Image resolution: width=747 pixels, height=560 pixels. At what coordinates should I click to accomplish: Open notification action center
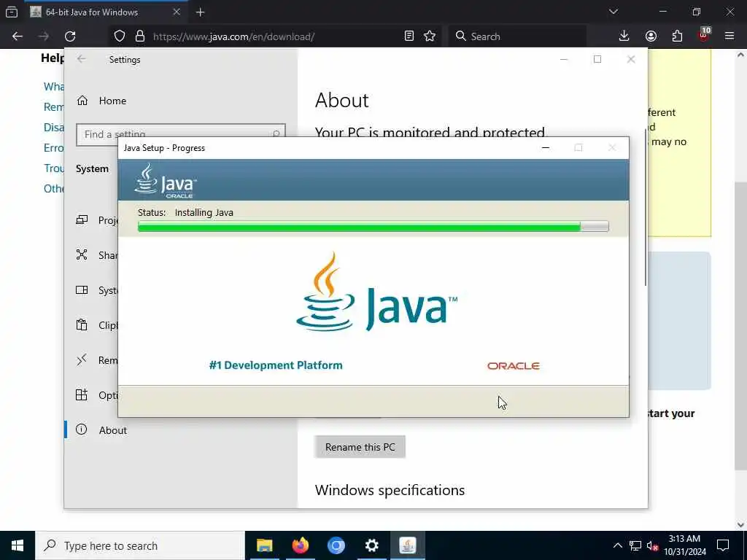tap(723, 545)
